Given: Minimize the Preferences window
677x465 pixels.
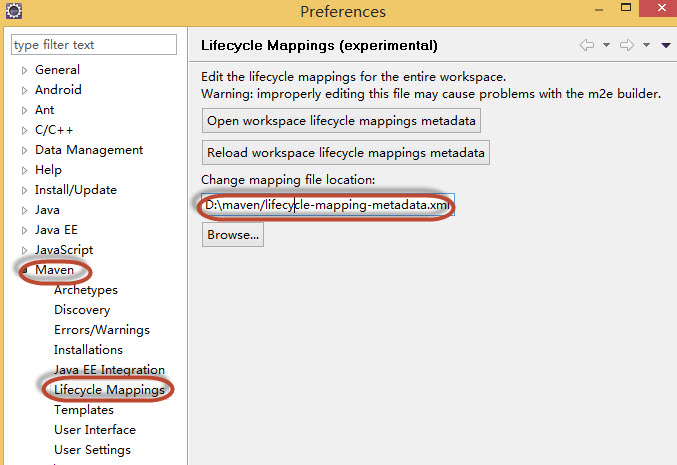Looking at the screenshot, I should click(599, 9).
